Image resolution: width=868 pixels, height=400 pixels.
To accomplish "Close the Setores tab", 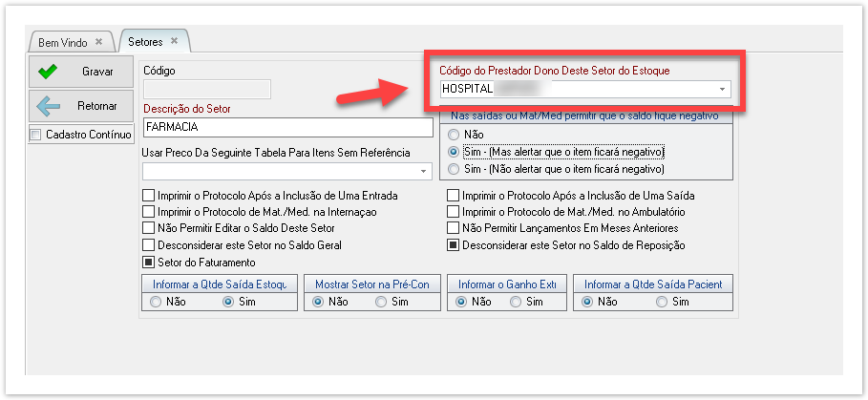I will tap(174, 41).
